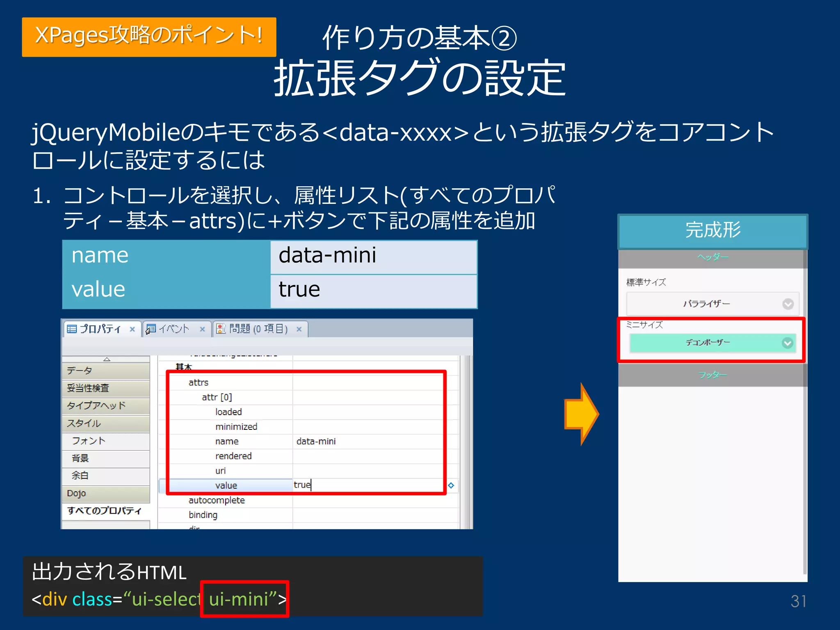
Task: Click the パラライザー dropdown arrow icon
Action: pyautogui.click(x=788, y=304)
